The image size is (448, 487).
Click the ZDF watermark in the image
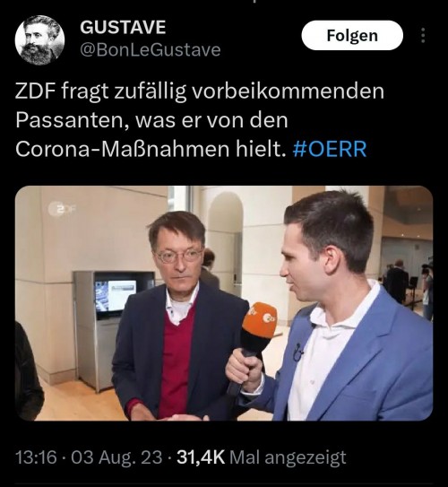tap(62, 209)
